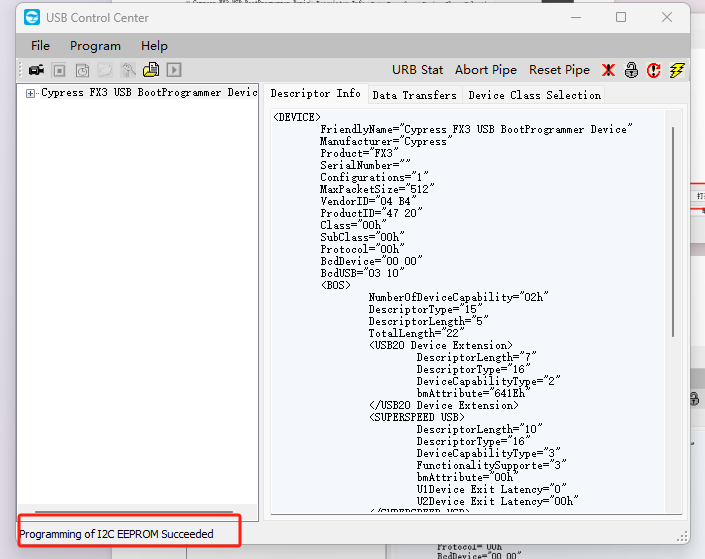Viewport: 705px width, 559px height.
Task: Click the yellow lightning bolt icon
Action: click(677, 70)
